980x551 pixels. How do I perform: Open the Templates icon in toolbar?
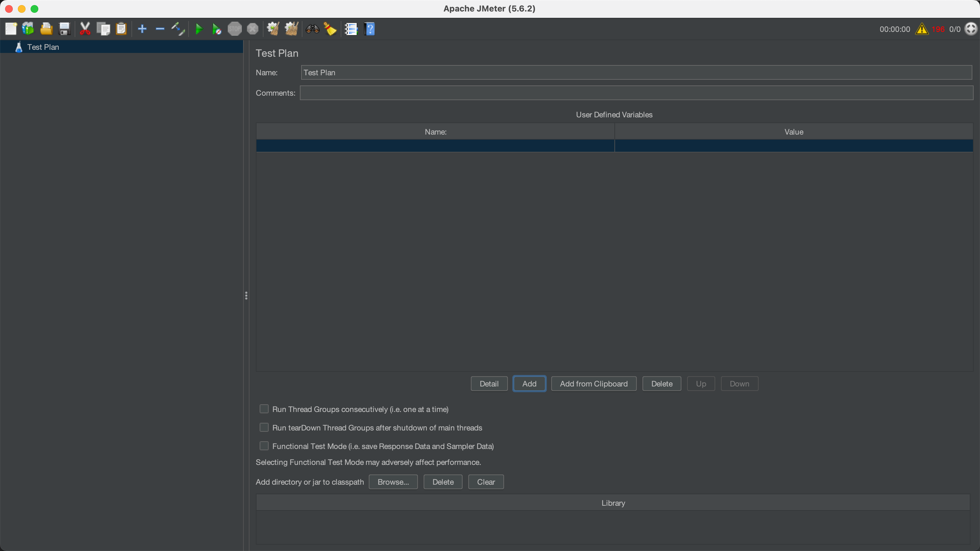coord(28,29)
